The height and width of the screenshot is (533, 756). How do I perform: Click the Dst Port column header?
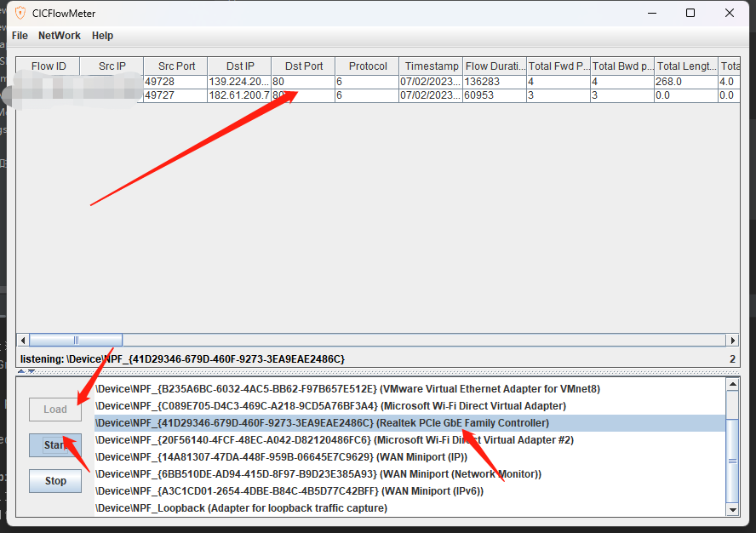[302, 66]
